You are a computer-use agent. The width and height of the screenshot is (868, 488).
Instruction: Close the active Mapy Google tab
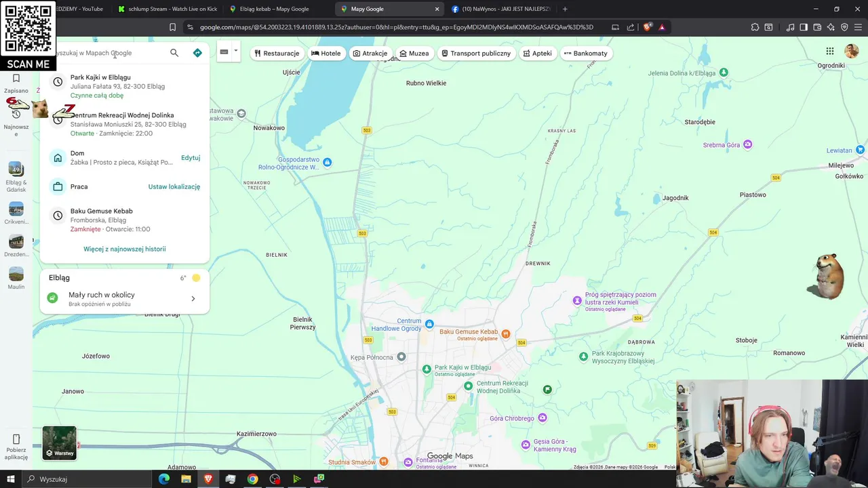pyautogui.click(x=437, y=9)
